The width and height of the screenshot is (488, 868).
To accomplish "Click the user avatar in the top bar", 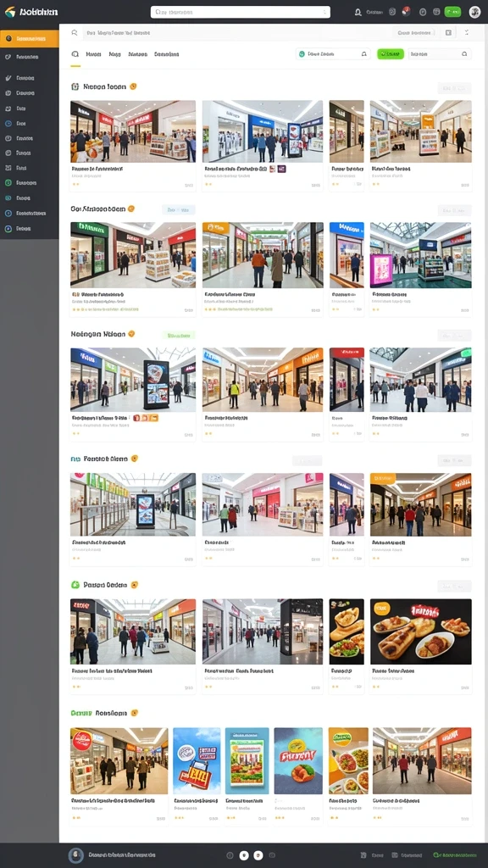I will point(474,12).
